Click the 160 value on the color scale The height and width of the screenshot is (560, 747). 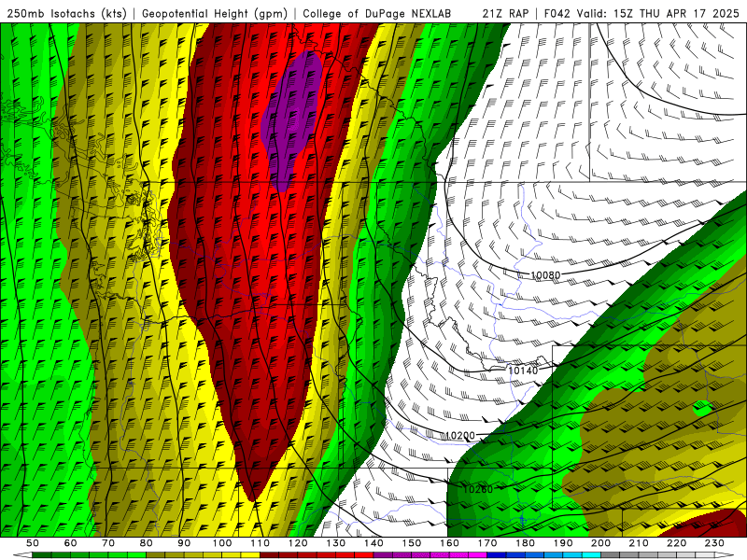click(x=449, y=543)
